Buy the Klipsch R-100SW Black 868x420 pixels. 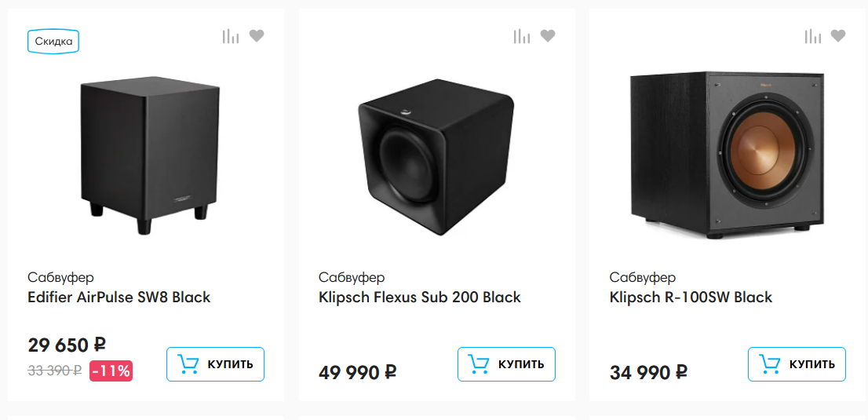coord(797,364)
